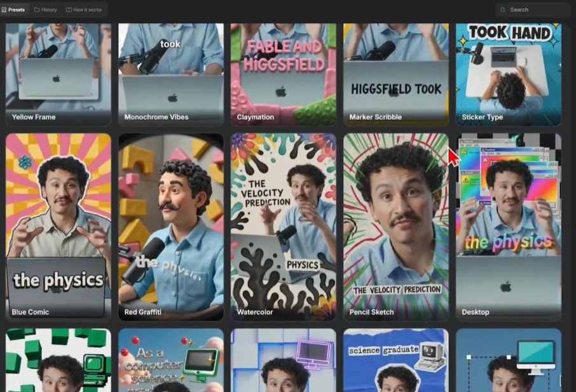Select the Sticker Type preset
Viewport: 576px width, 392px height.
pyautogui.click(x=509, y=74)
